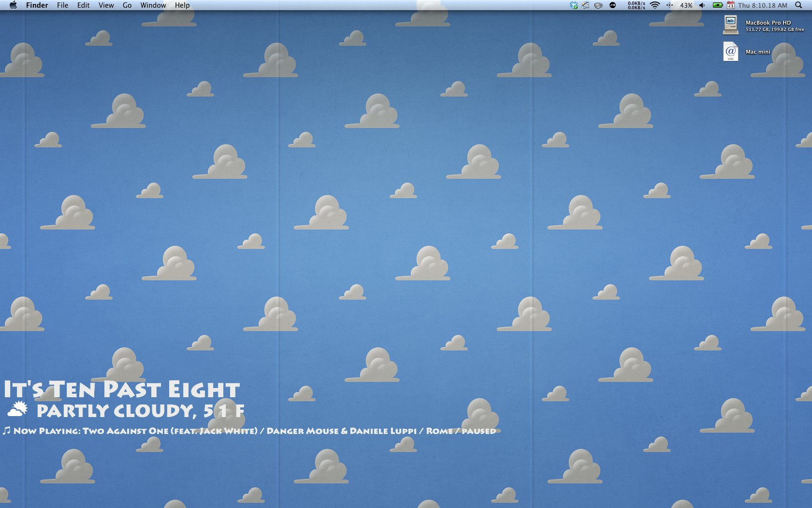This screenshot has height=508, width=812.
Task: Click the Mac mini label
Action: pos(758,52)
